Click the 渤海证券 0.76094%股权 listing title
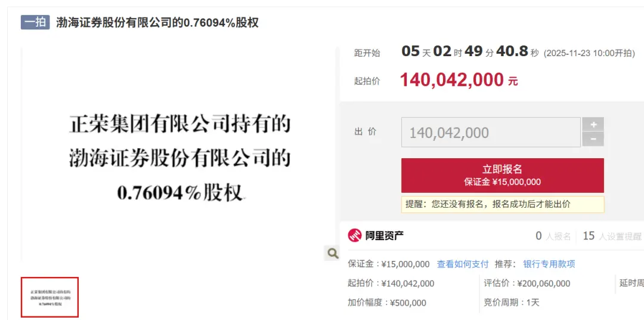 click(157, 23)
